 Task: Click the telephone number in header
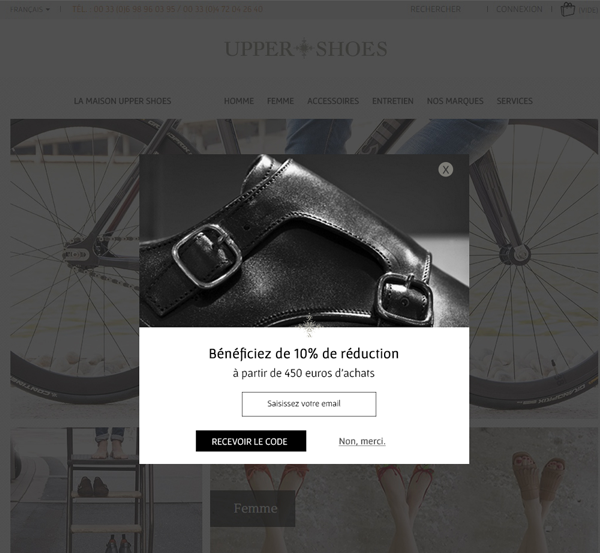click(168, 9)
